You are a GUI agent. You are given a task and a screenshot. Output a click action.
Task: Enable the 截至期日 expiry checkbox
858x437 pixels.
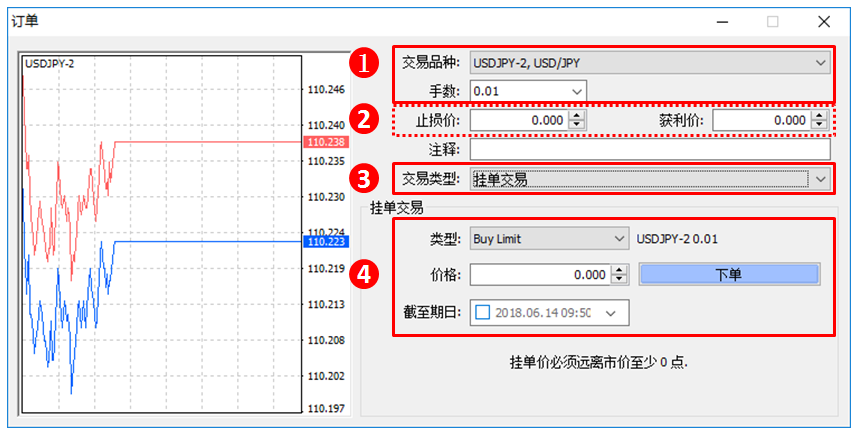(483, 312)
